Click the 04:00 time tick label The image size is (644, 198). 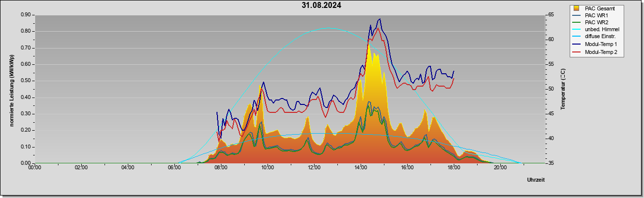click(128, 168)
